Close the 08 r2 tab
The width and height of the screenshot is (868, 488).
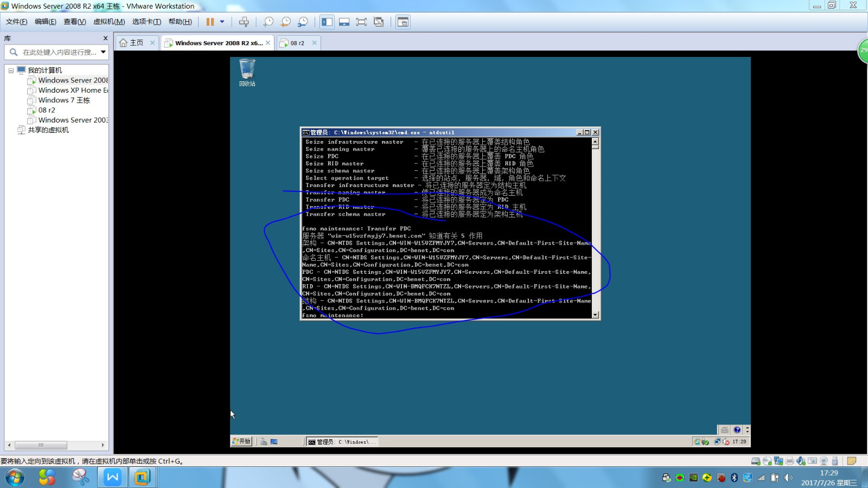pyautogui.click(x=314, y=43)
